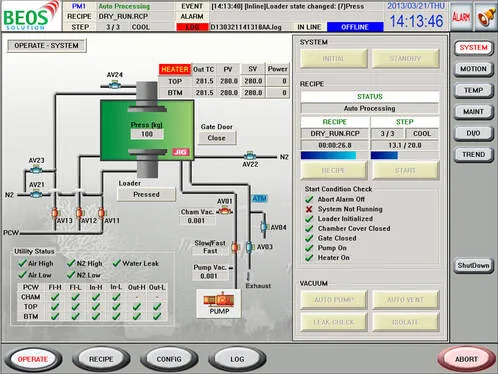Screen dimensions: 498x374
Task: Click the recipe time progress bar
Action: (334, 155)
